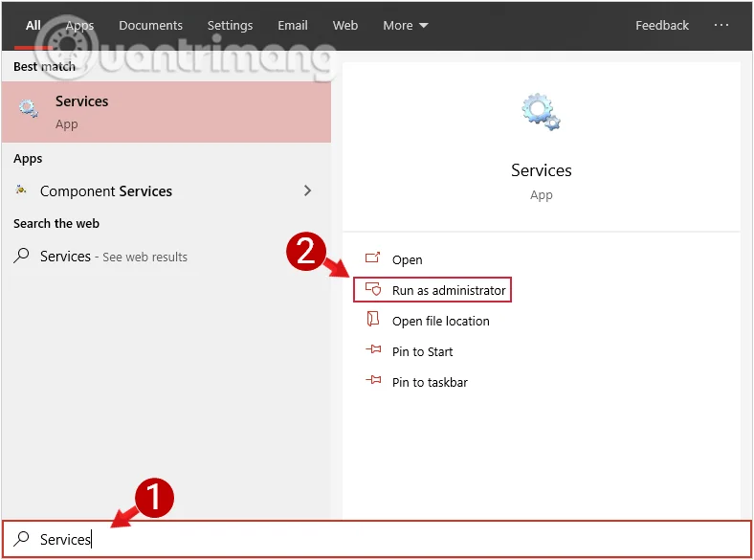Open the Settings search tab
This screenshot has width=754, height=560.
(230, 25)
